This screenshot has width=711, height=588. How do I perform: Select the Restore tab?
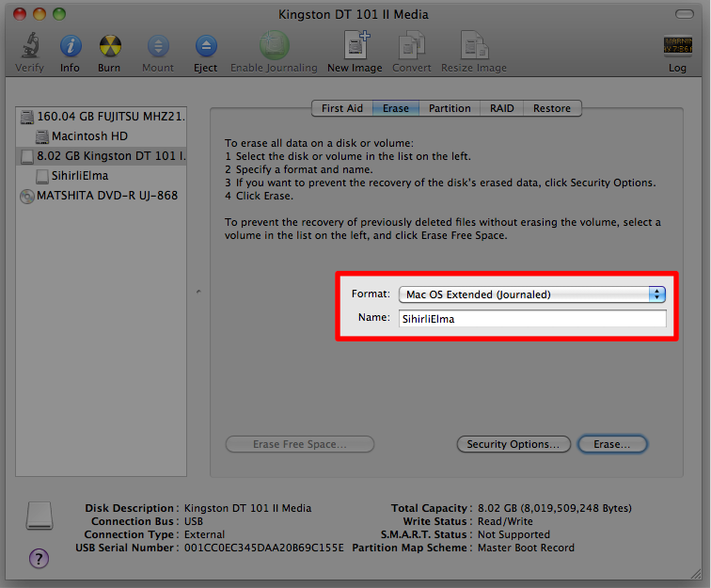click(x=552, y=108)
